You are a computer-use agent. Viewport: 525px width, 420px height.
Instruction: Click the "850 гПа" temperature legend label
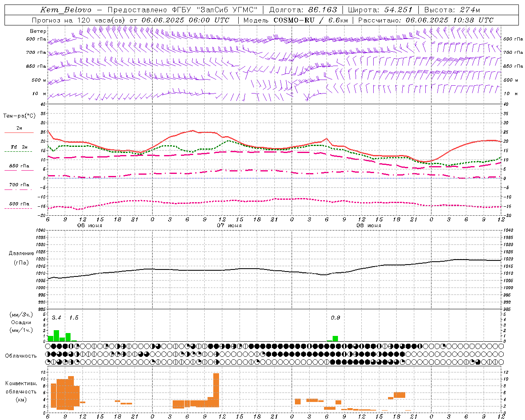click(19, 166)
